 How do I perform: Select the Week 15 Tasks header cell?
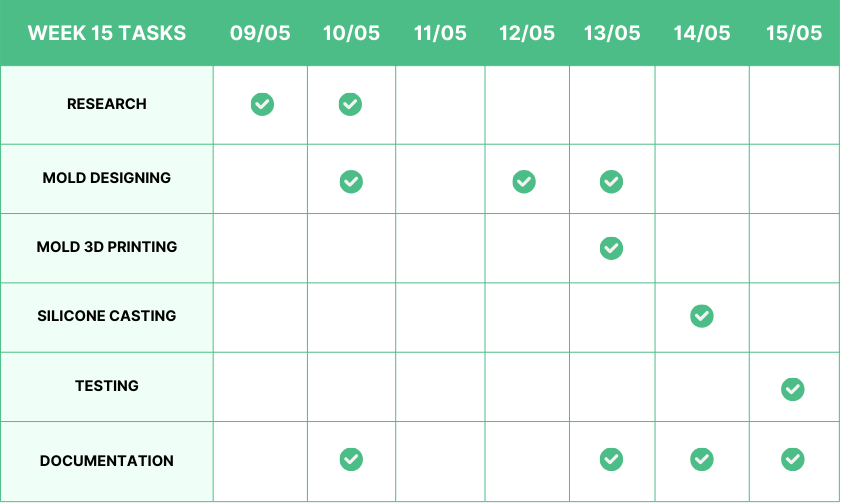coord(107,33)
